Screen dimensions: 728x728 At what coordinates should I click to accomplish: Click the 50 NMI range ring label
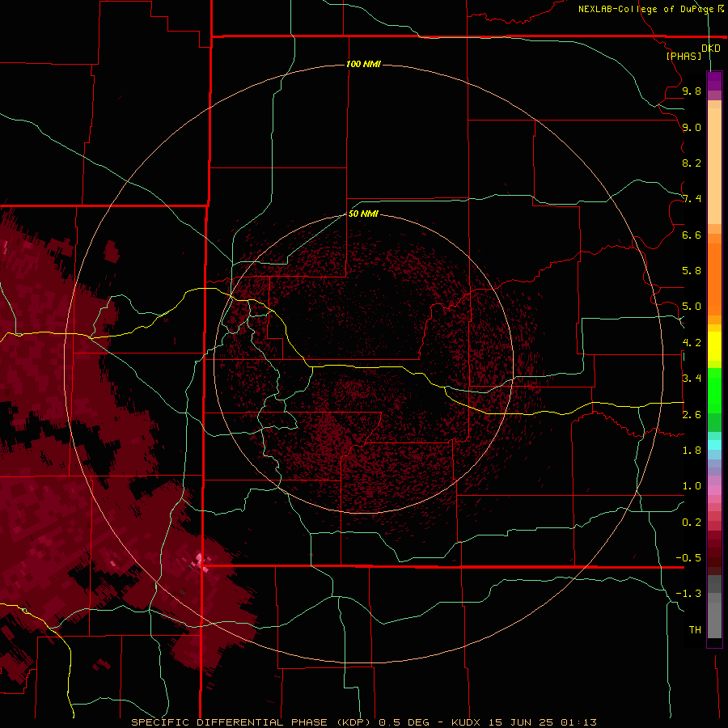pyautogui.click(x=363, y=214)
